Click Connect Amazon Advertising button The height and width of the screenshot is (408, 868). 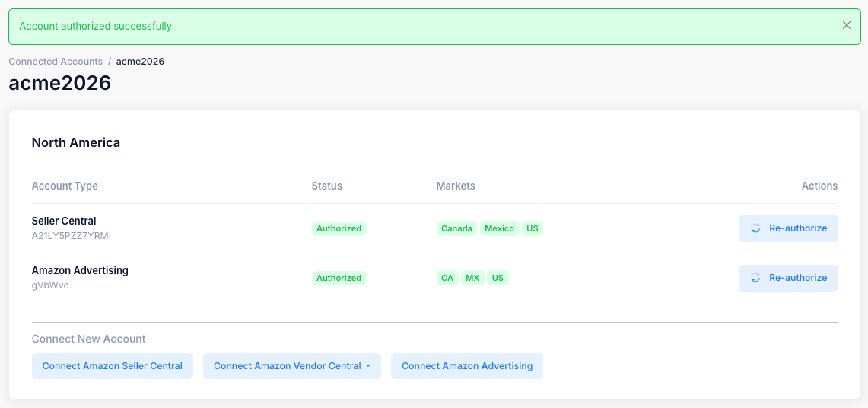[467, 366]
